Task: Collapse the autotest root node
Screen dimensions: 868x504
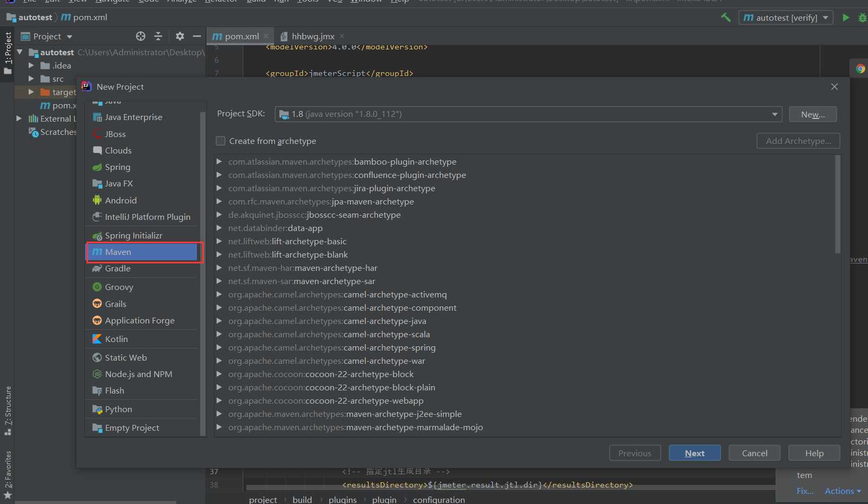Action: pyautogui.click(x=20, y=52)
